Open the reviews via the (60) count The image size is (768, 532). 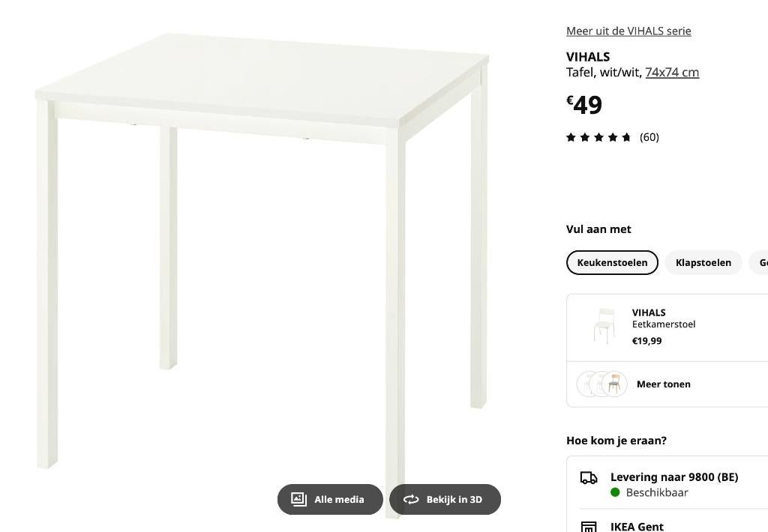click(649, 137)
